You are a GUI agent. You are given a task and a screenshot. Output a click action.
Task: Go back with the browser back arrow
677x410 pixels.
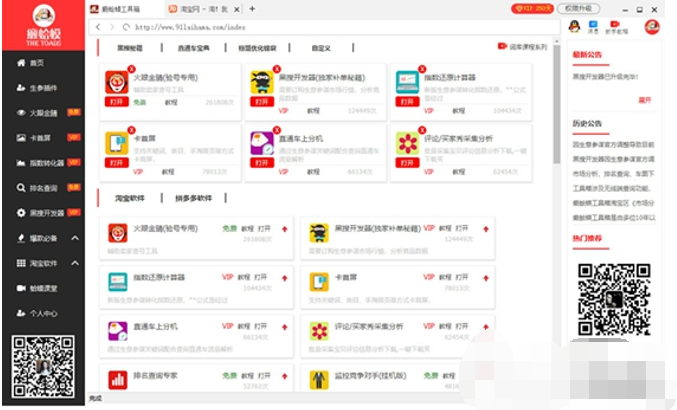pyautogui.click(x=98, y=27)
